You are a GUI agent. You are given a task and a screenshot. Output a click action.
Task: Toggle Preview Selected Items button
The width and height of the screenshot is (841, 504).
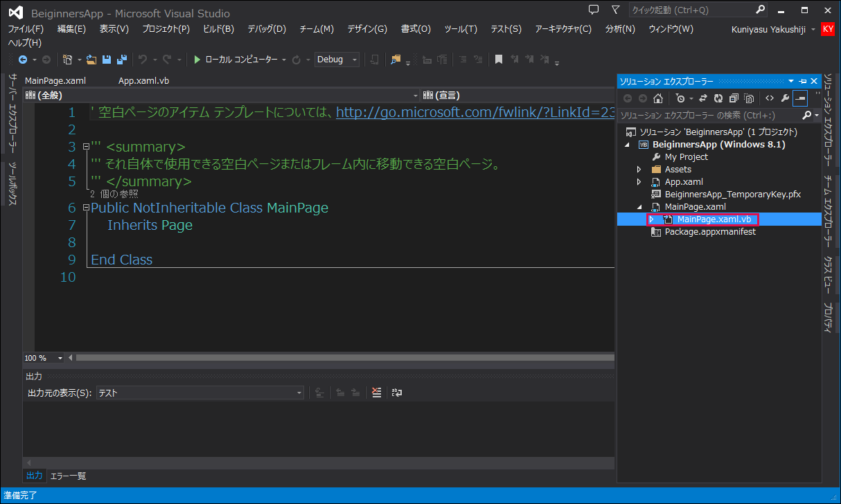click(800, 98)
